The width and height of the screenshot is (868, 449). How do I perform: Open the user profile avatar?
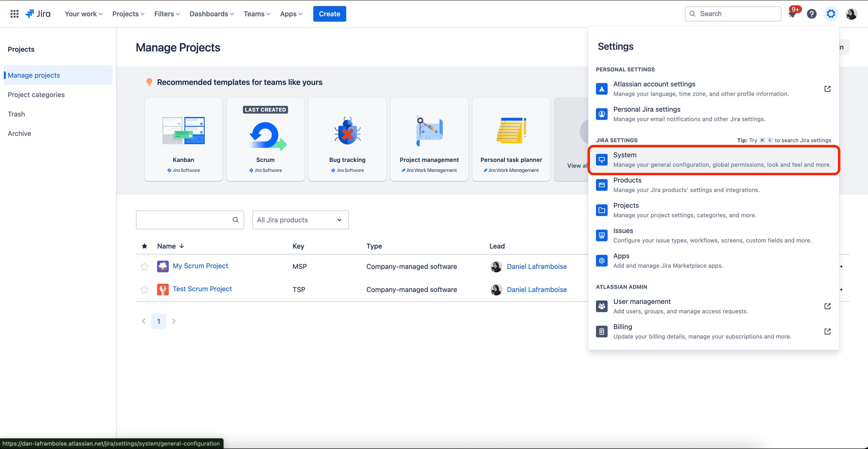point(851,14)
